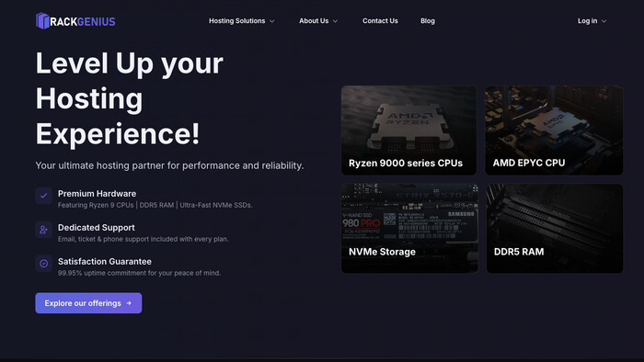The height and width of the screenshot is (362, 644).
Task: Click the arrow icon in Explore our offerings
Action: point(129,303)
